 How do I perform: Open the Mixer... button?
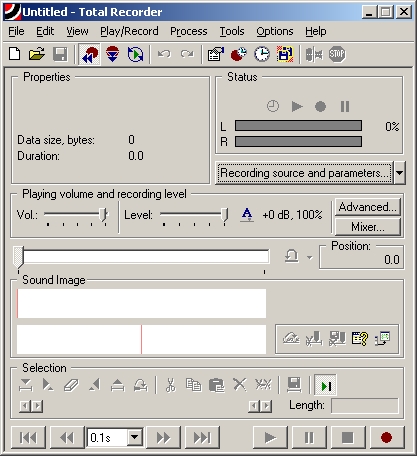[368, 227]
